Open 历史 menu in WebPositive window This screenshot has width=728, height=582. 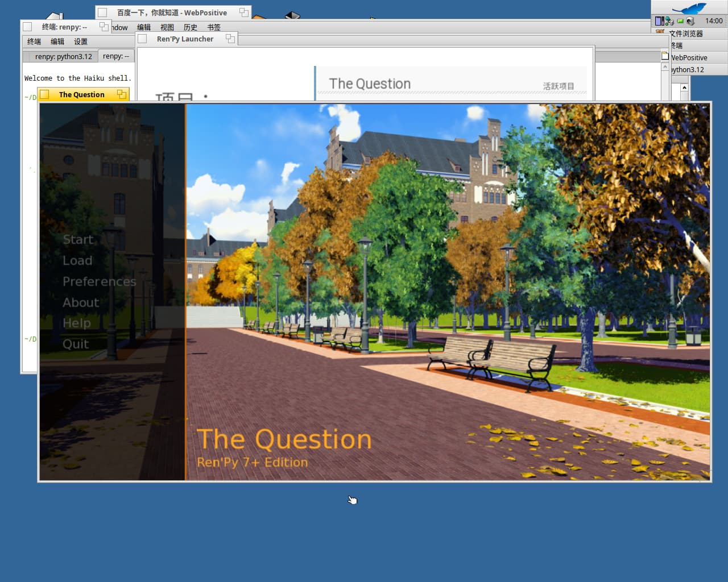tap(191, 27)
